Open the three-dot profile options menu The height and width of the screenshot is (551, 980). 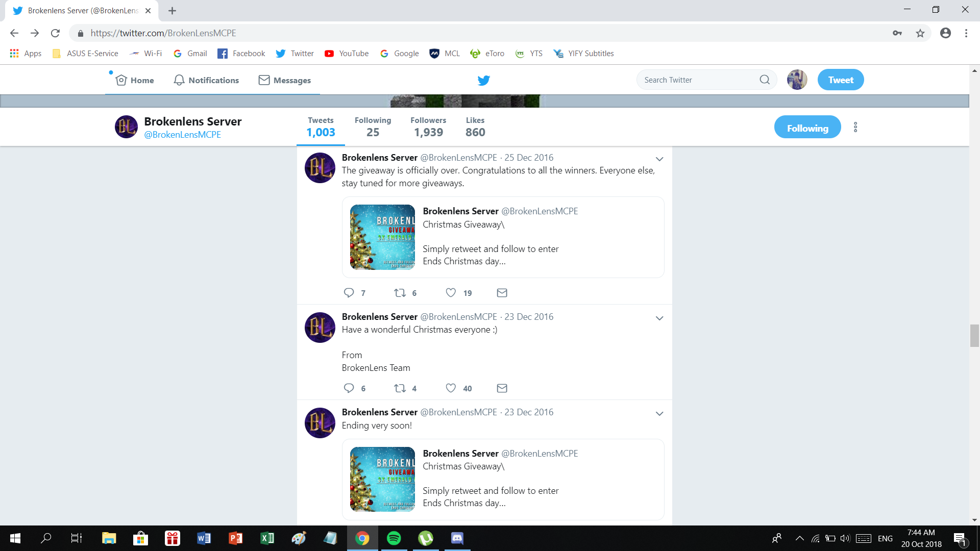pos(855,127)
